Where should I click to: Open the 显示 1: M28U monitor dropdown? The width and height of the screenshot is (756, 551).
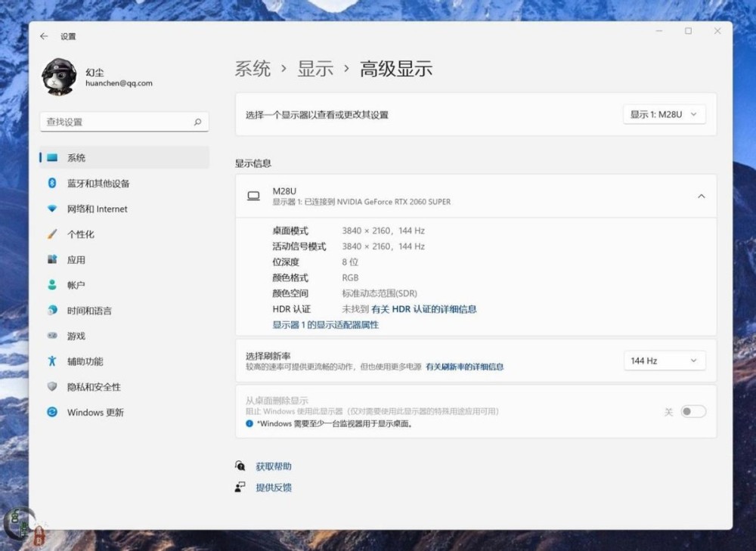(664, 115)
